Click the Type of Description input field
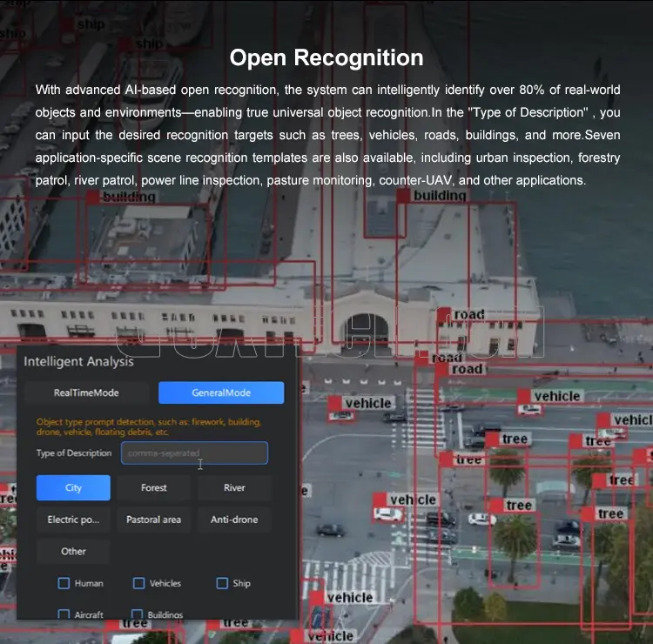653x644 pixels. point(194,453)
